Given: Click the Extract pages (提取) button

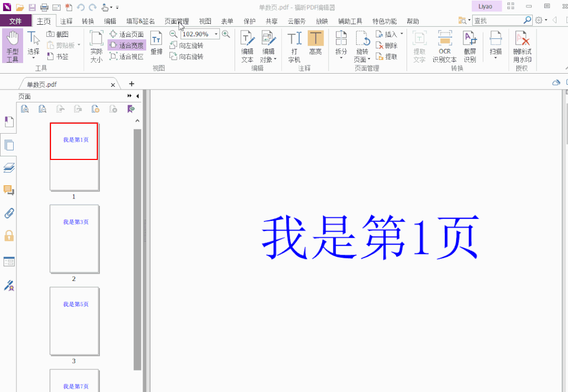Looking at the screenshot, I should pos(387,56).
